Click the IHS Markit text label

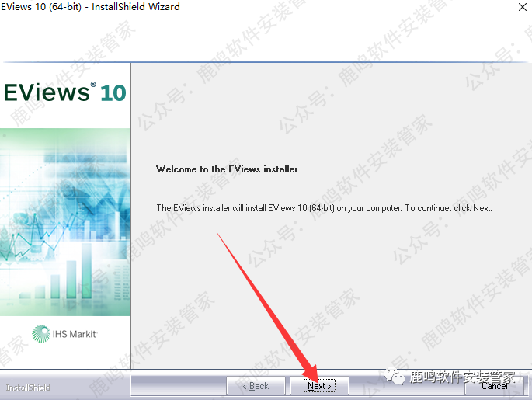coord(75,334)
